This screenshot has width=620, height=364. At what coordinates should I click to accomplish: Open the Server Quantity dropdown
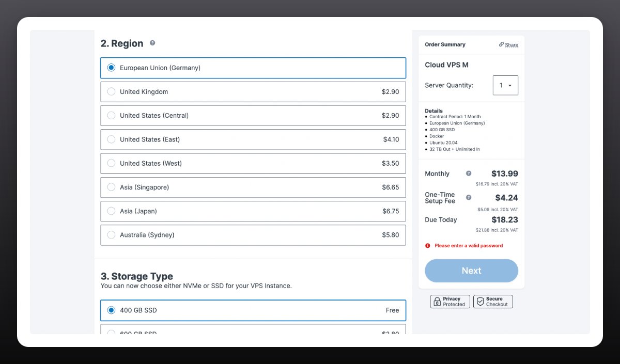pyautogui.click(x=505, y=86)
